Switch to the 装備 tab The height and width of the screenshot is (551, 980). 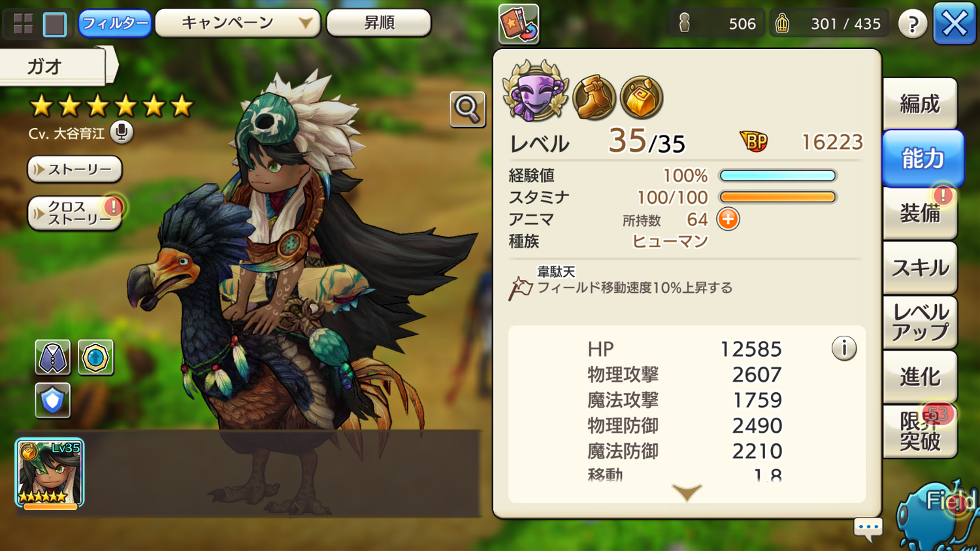pyautogui.click(x=920, y=213)
